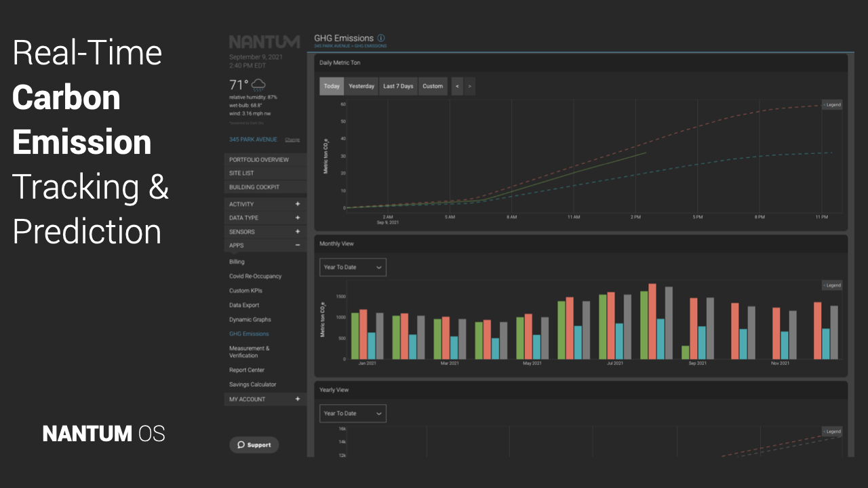868x488 pixels.
Task: Select the Custom time range
Action: click(433, 86)
